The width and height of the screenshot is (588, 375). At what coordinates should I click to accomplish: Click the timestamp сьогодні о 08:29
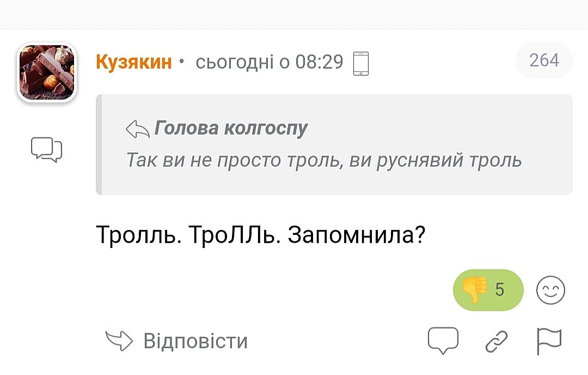[x=269, y=62]
